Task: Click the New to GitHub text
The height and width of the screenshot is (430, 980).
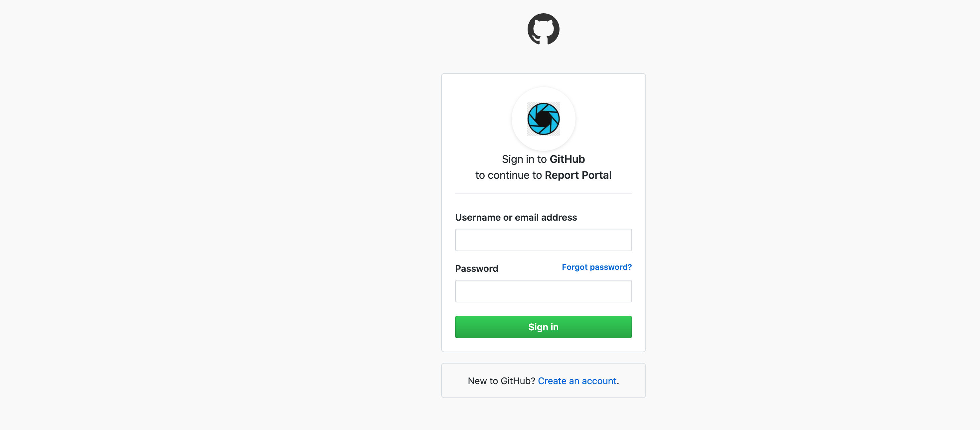Action: (x=501, y=380)
